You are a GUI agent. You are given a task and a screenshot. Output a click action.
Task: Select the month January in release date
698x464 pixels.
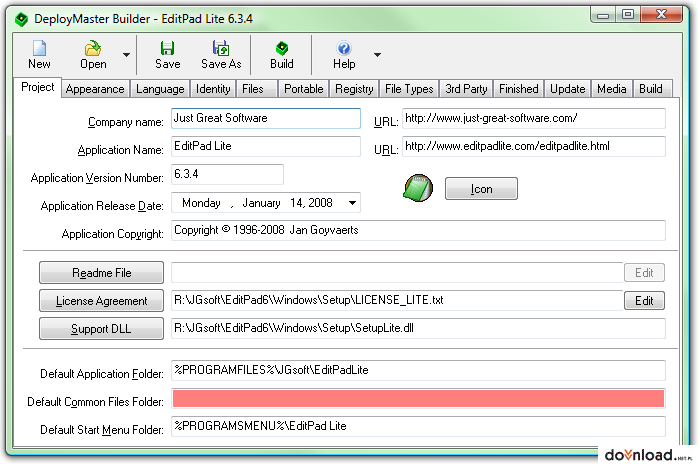[x=261, y=203]
